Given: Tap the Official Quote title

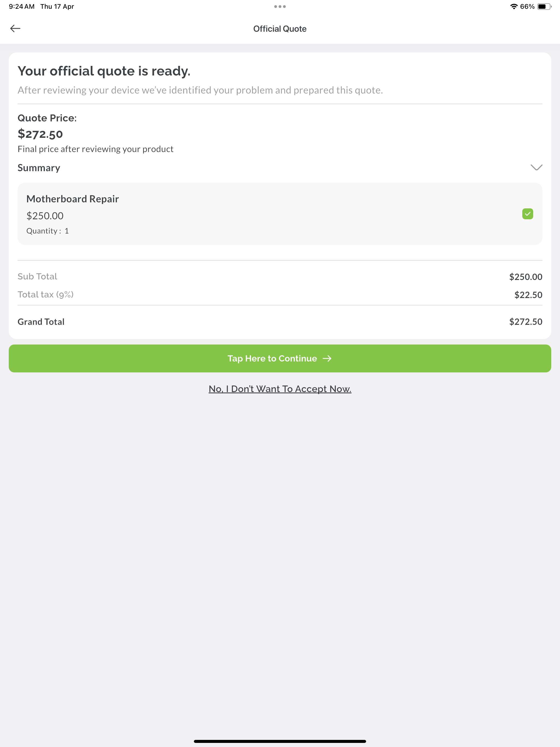Looking at the screenshot, I should (280, 29).
